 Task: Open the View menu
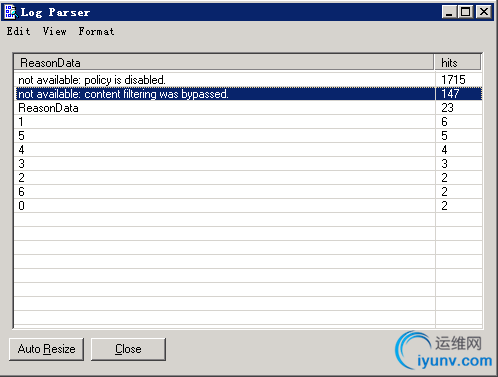(x=54, y=31)
